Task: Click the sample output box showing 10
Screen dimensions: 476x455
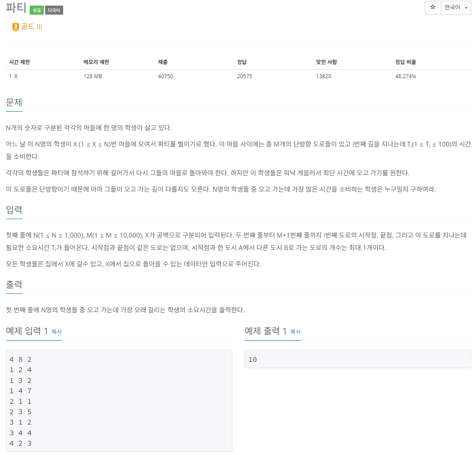Action: click(x=357, y=359)
